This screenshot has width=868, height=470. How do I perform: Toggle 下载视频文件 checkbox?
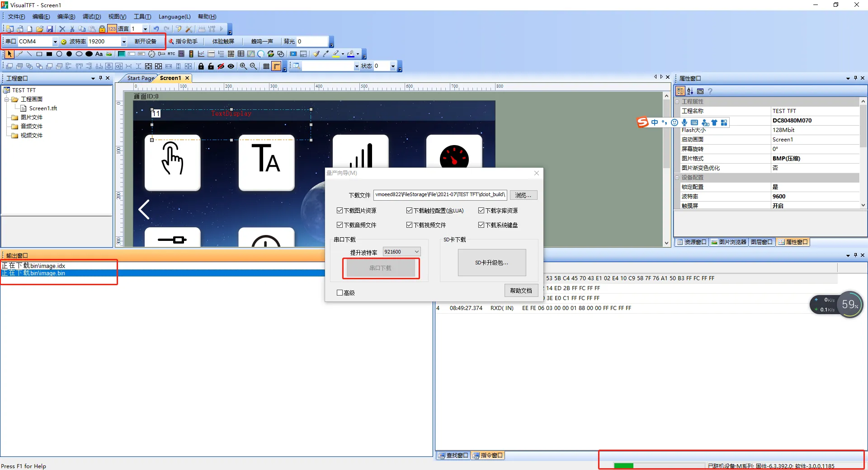(x=409, y=225)
